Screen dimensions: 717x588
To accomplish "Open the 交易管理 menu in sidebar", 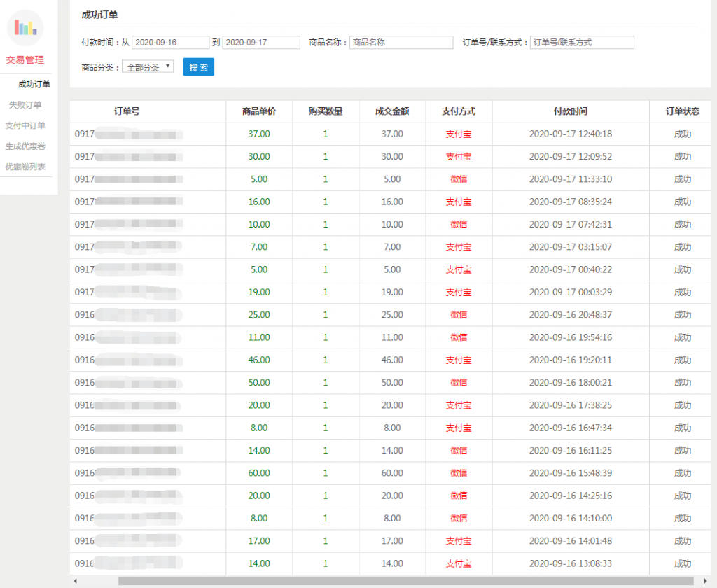I will pos(27,60).
